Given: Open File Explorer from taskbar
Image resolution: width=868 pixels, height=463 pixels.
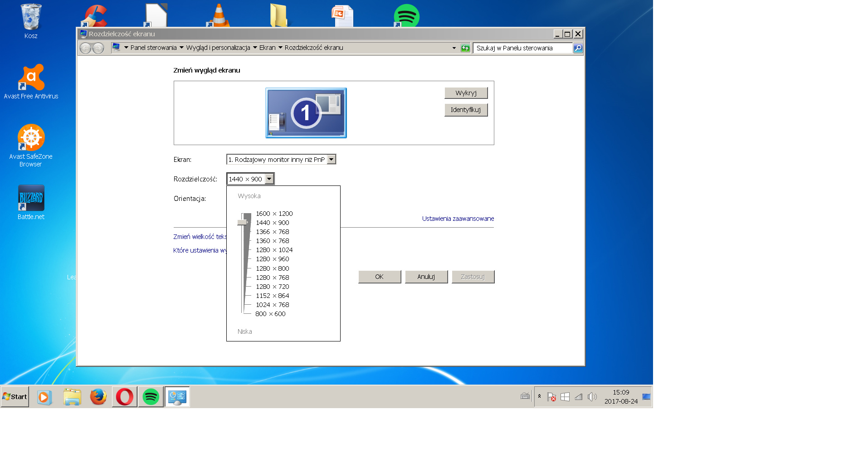Looking at the screenshot, I should pos(72,397).
